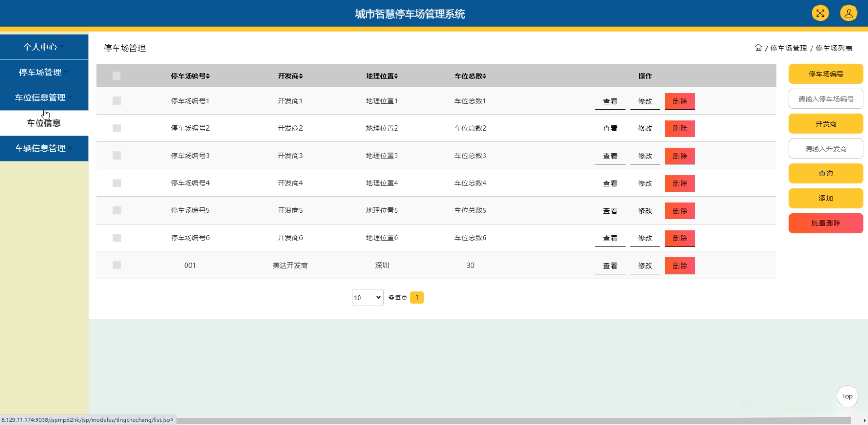Image resolution: width=868 pixels, height=425 pixels.
Task: Expand the 停车场管理 menu
Action: 44,72
